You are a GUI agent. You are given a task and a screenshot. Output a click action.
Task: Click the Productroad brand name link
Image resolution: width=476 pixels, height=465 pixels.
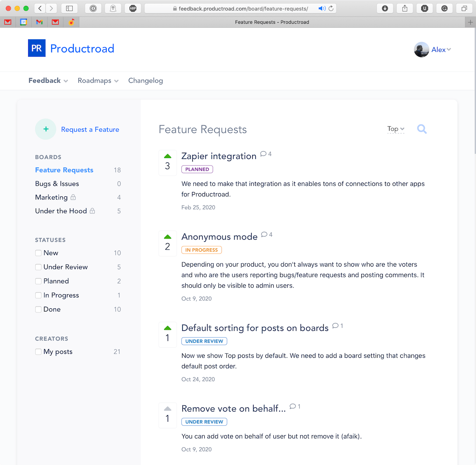[82, 48]
